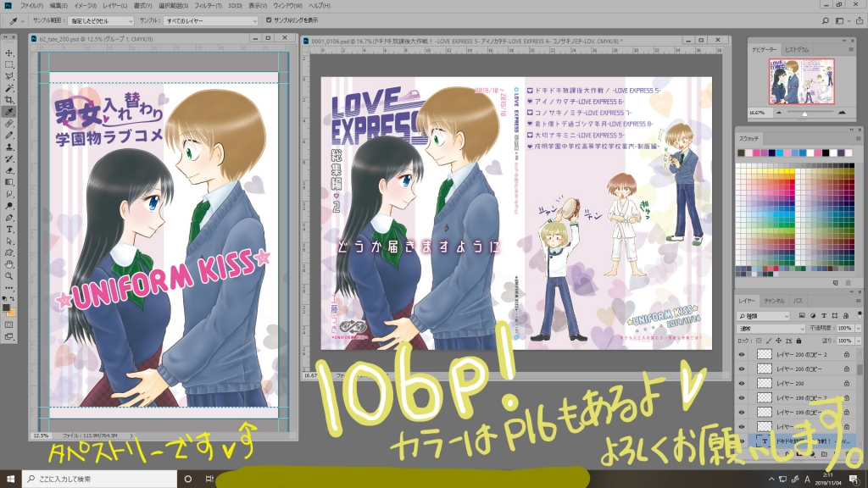Select the Crop tool
This screenshot has height=488, width=868.
point(9,100)
